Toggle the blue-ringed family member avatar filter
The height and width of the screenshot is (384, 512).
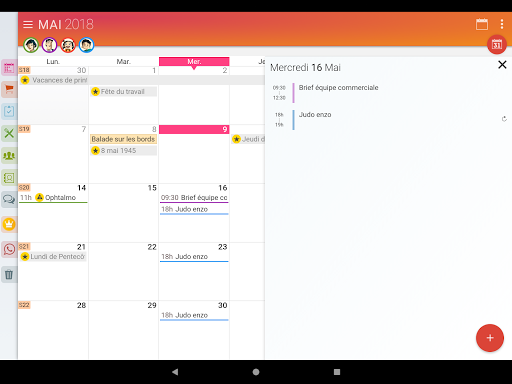click(87, 45)
